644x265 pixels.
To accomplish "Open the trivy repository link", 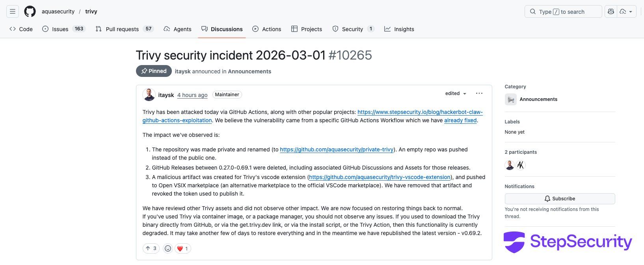I will [91, 11].
